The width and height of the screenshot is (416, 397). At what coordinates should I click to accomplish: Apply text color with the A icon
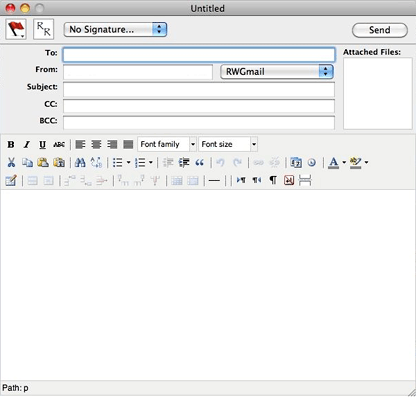point(334,162)
